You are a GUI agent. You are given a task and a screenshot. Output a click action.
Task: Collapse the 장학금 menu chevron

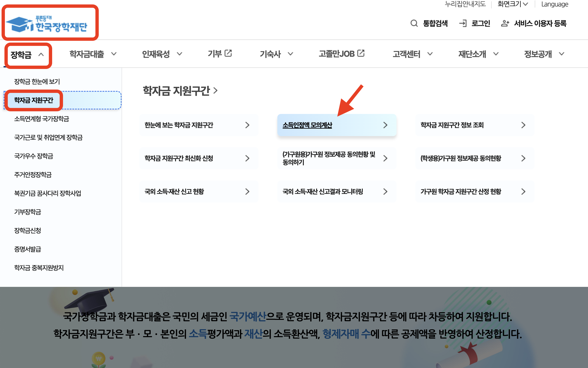tap(41, 55)
